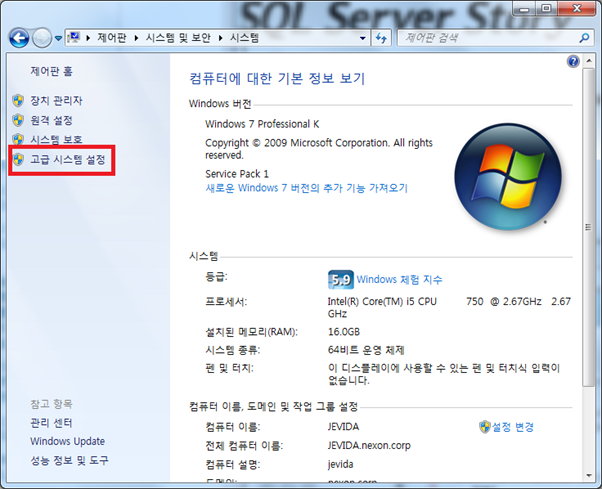The width and height of the screenshot is (602, 489).
Task: Select 제어판 in the breadcrumb path
Action: [x=111, y=38]
